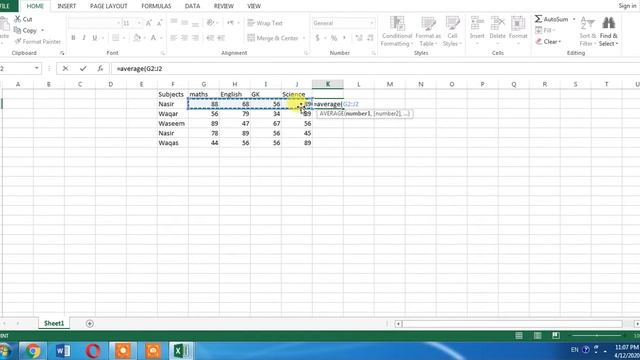This screenshot has height=360, width=640.
Task: Adjust the zoom slider
Action: coord(597,336)
